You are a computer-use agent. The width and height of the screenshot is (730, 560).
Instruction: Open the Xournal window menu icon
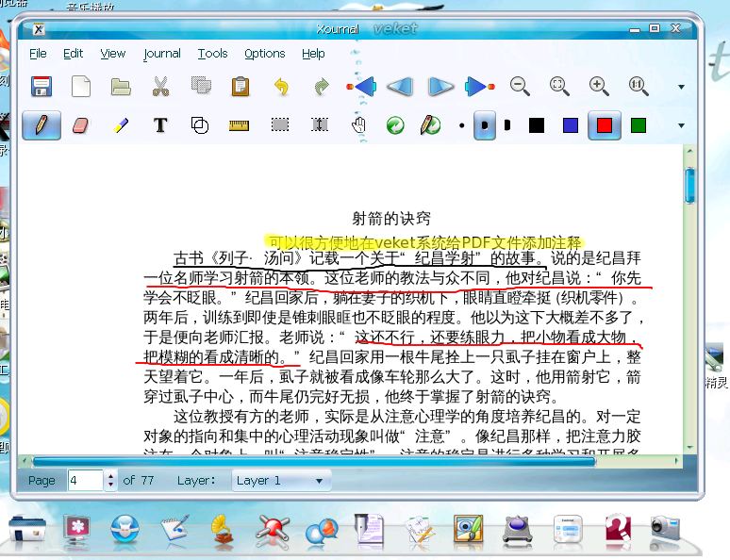39,29
